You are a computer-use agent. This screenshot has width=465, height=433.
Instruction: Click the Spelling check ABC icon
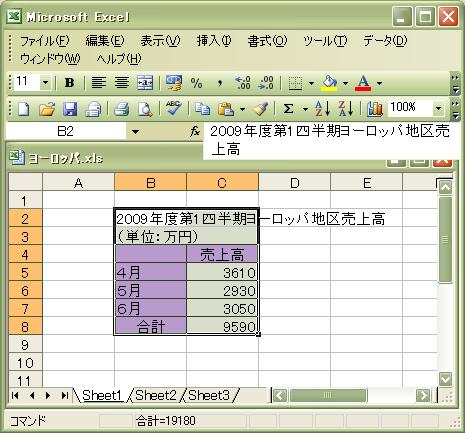174,108
